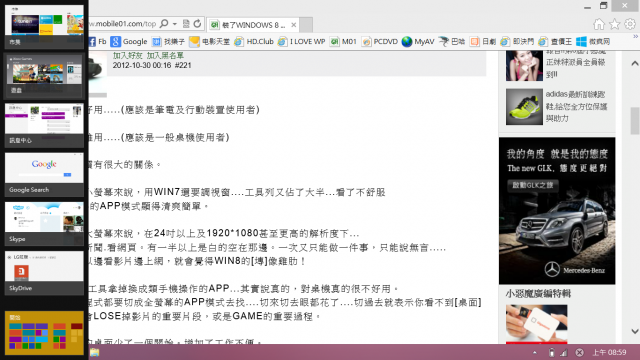Restore down the Internet Explorer window

[603, 6]
